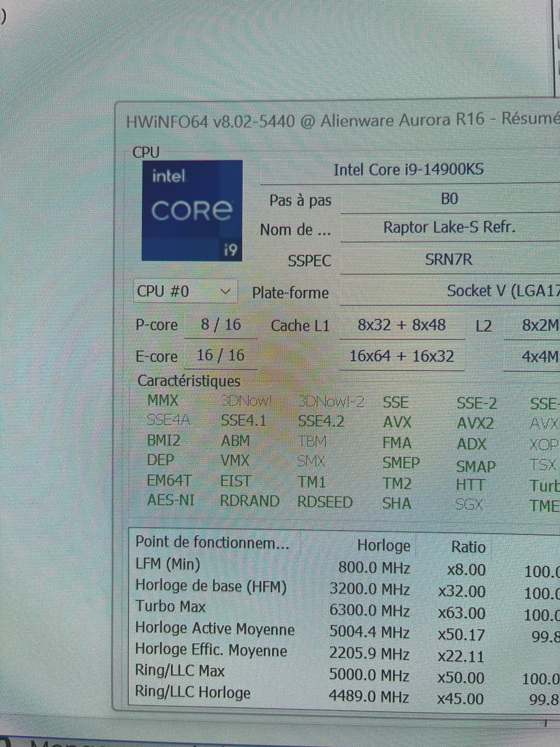Click the 'TM2' feature flag
560x747 pixels.
click(397, 484)
